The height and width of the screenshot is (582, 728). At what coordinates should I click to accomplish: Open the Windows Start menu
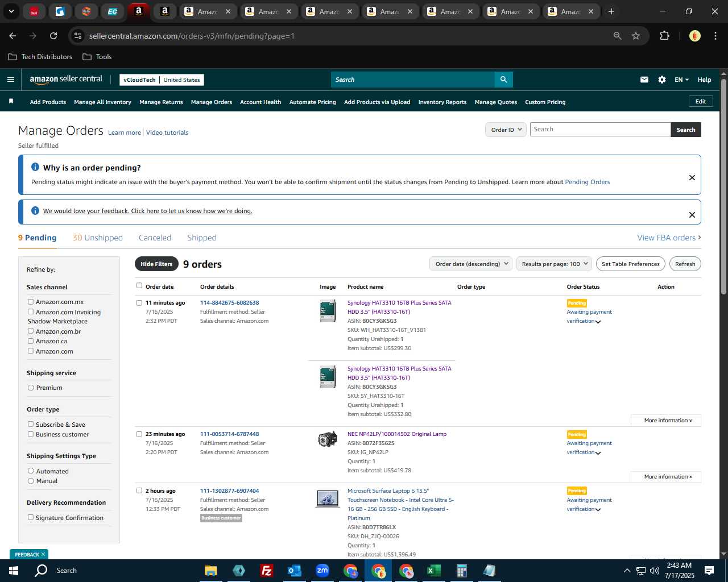[14, 571]
